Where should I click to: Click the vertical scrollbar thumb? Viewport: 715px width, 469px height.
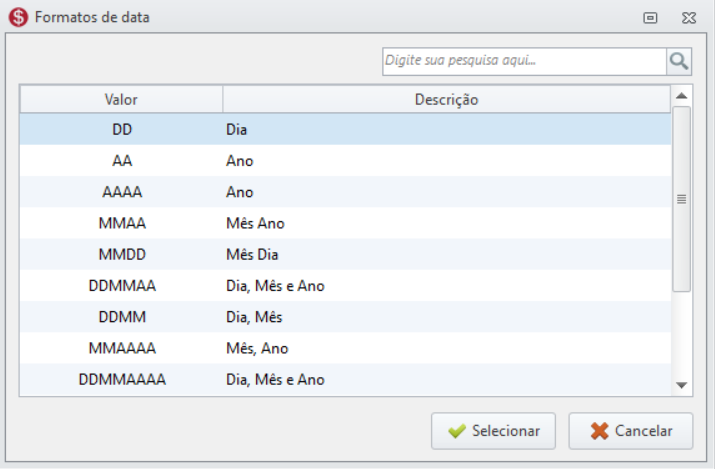point(681,198)
